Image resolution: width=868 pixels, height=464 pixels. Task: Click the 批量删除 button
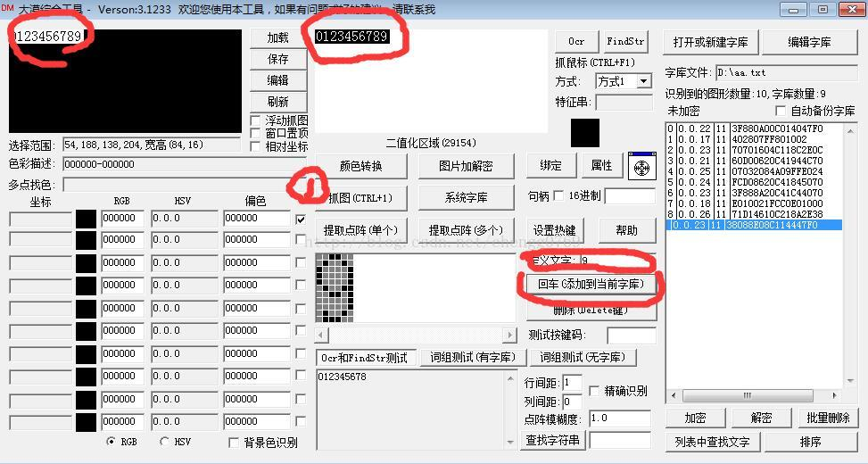(827, 418)
